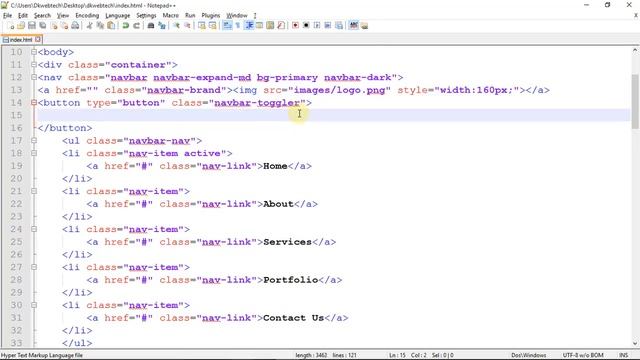Open the Function List toolbar icon

pos(280,26)
